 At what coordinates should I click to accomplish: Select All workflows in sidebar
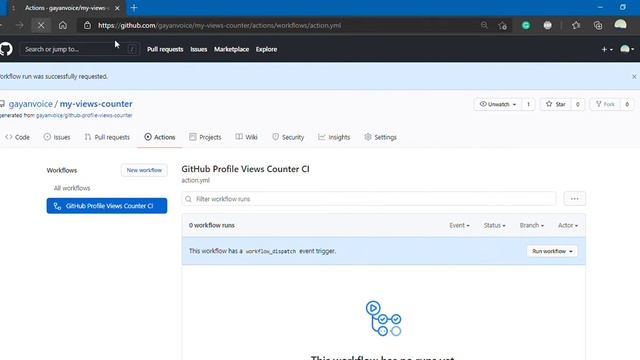72,188
